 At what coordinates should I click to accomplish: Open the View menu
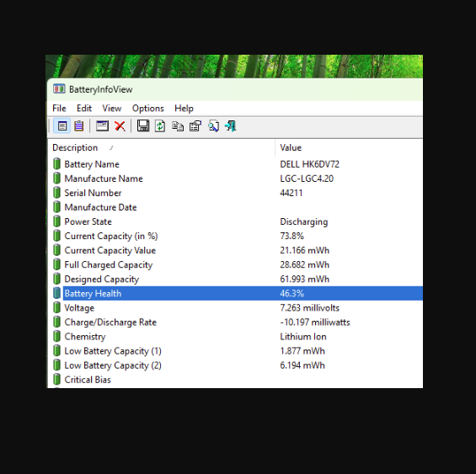pos(112,109)
